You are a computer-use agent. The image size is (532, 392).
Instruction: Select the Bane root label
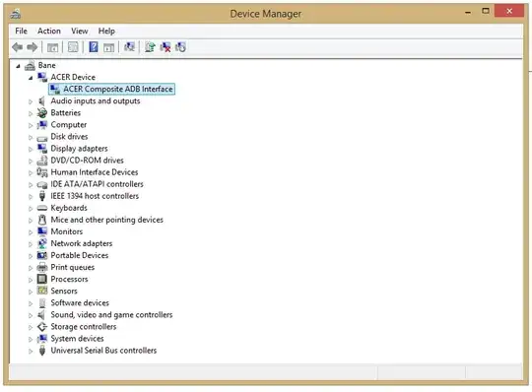(x=47, y=65)
